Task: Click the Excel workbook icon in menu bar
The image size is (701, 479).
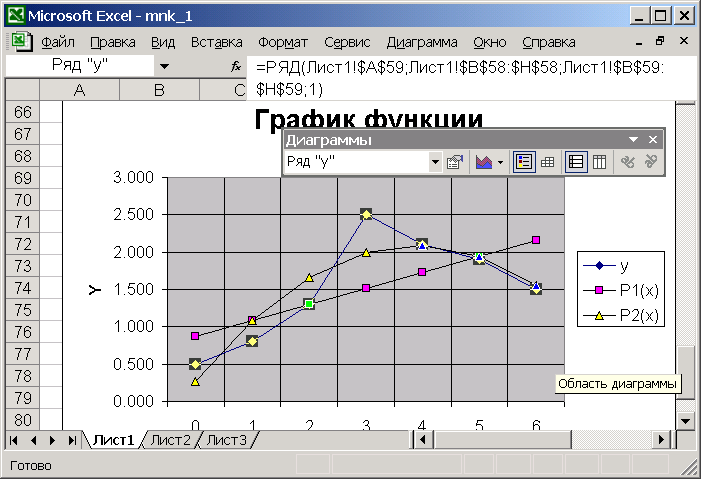Action: 21,42
